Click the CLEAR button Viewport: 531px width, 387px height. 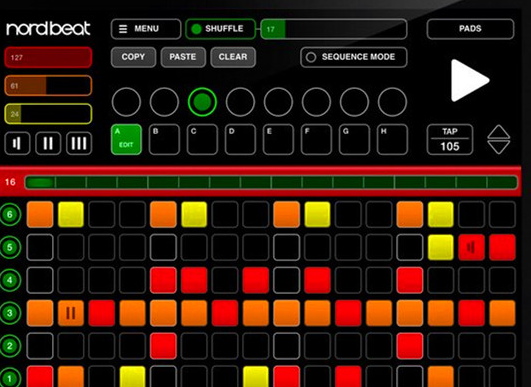[233, 57]
